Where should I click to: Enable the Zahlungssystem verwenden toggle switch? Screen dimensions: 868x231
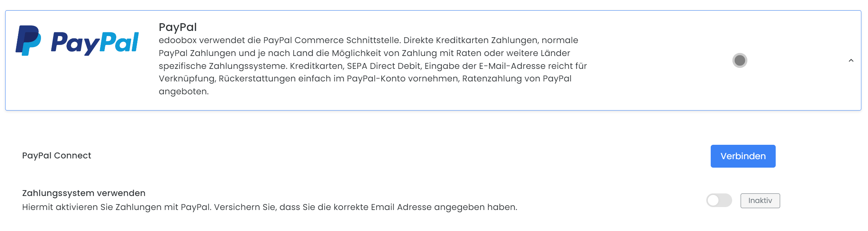(719, 200)
